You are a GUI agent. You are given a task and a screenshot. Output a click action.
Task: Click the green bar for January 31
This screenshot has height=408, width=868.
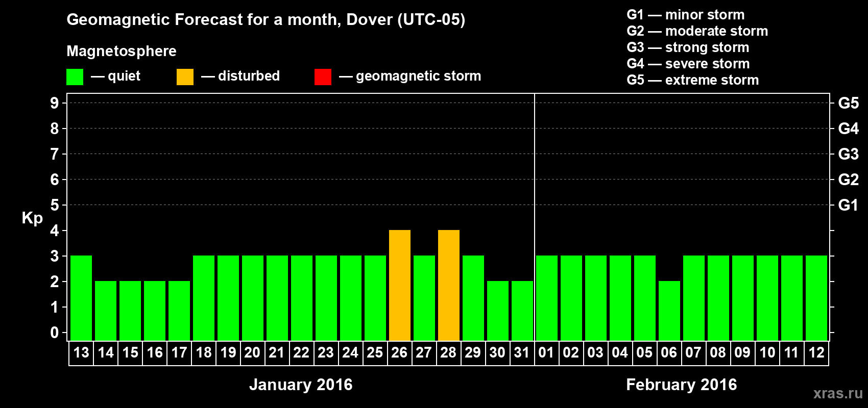click(x=522, y=311)
